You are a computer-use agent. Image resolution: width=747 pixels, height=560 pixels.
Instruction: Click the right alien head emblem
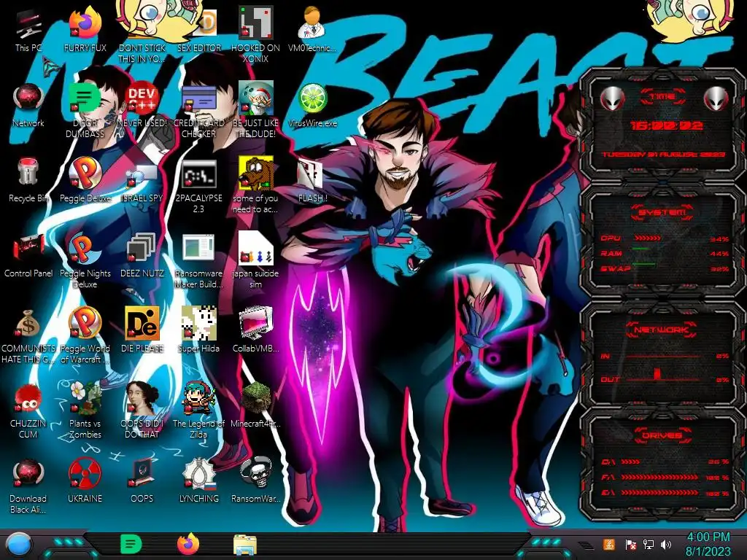coord(716,99)
